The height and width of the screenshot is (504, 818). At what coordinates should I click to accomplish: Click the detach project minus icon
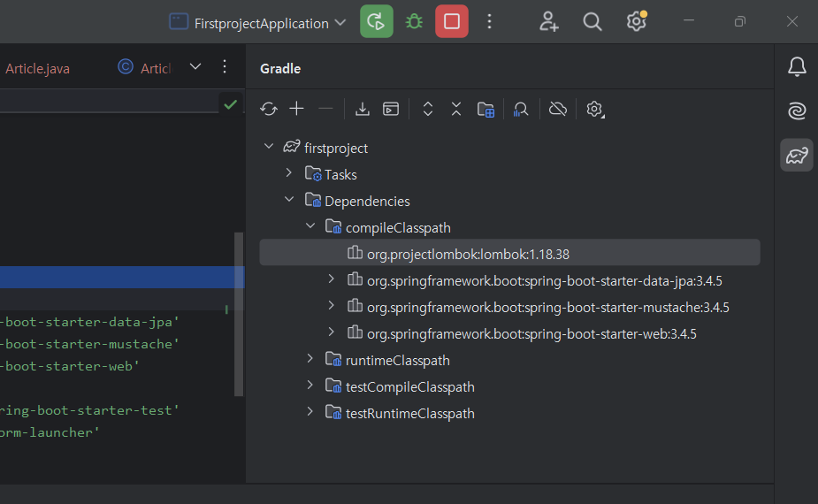point(325,109)
